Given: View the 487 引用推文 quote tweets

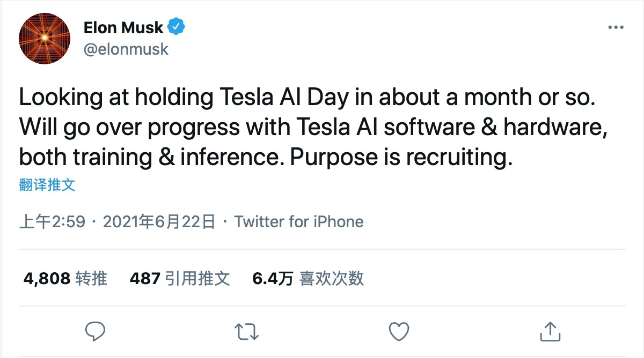Looking at the screenshot, I should (x=180, y=278).
